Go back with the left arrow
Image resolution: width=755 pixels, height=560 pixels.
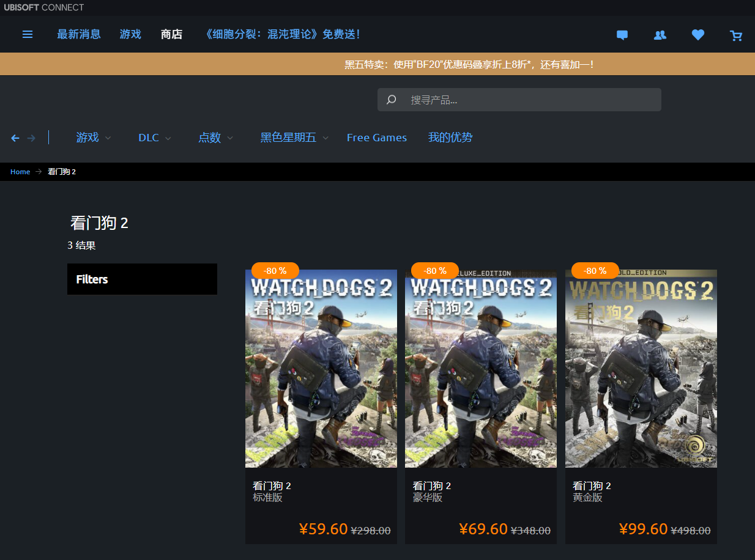pos(15,138)
